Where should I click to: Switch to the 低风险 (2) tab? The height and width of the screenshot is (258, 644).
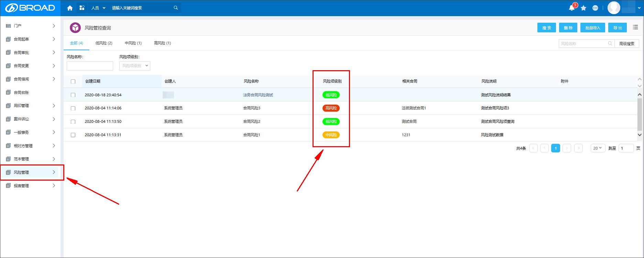(104, 43)
